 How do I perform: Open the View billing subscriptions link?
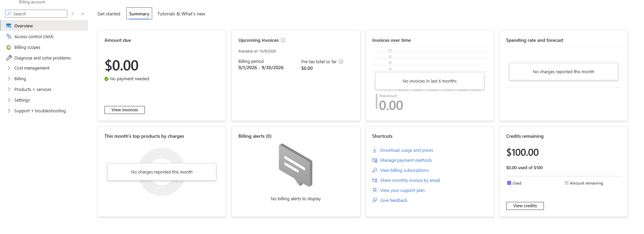[x=404, y=170]
